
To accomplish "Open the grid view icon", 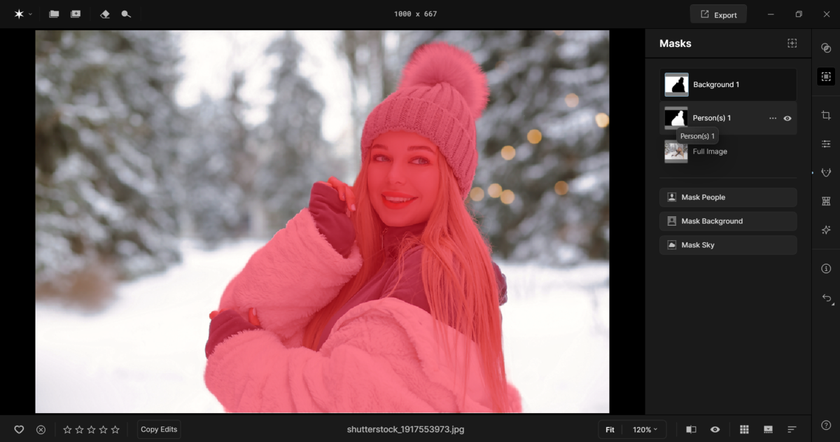I will click(743, 429).
